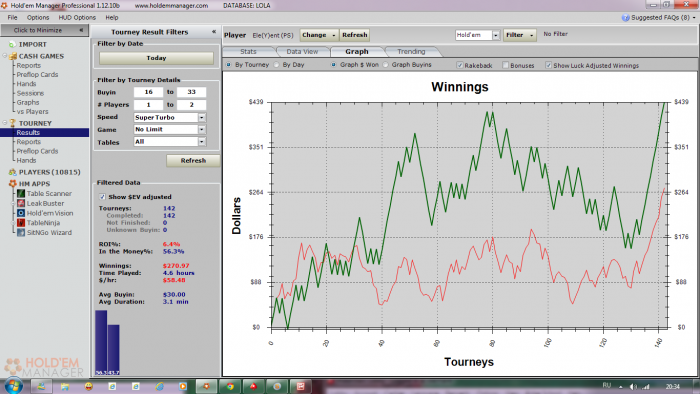Click Buyin minimum field showing 16

pos(148,92)
